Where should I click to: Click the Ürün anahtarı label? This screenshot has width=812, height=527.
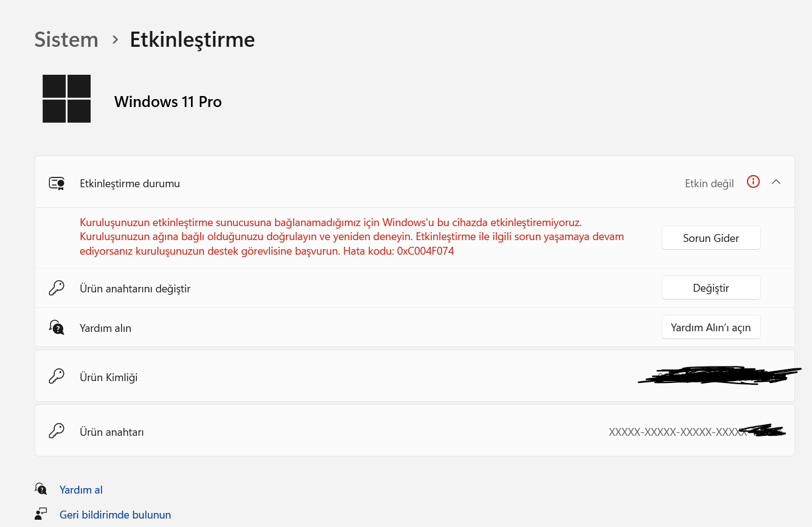coord(111,432)
